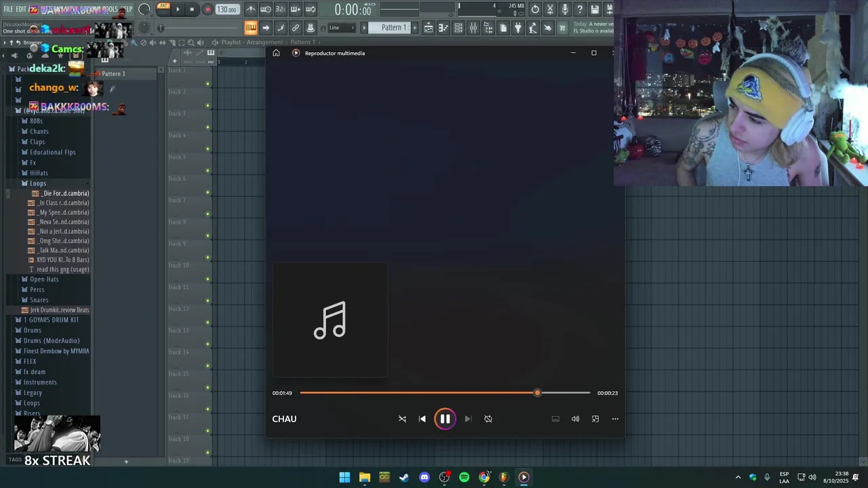This screenshot has height=488, width=868.
Task: Toggle typing keyboard to piano icon
Action: point(251,28)
